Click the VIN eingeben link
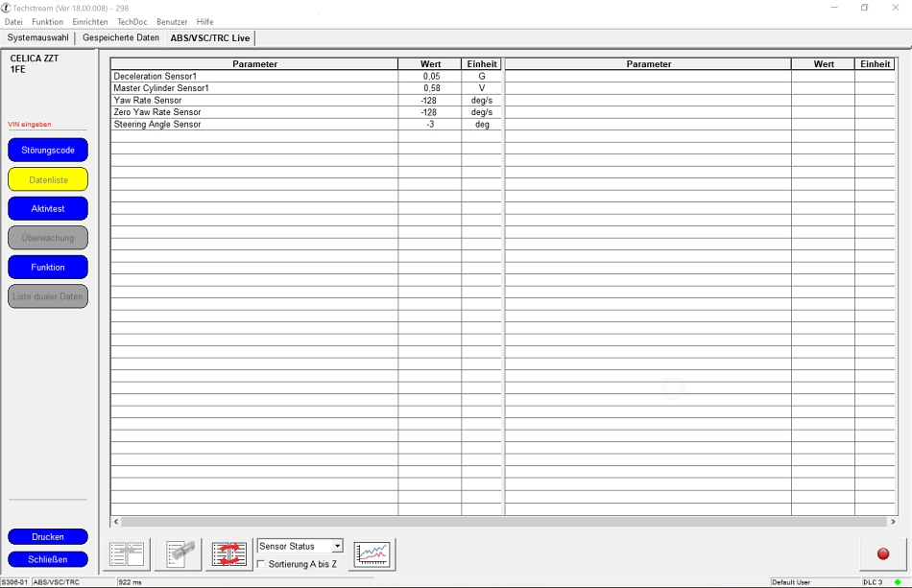Image resolution: width=912 pixels, height=588 pixels. (30, 125)
